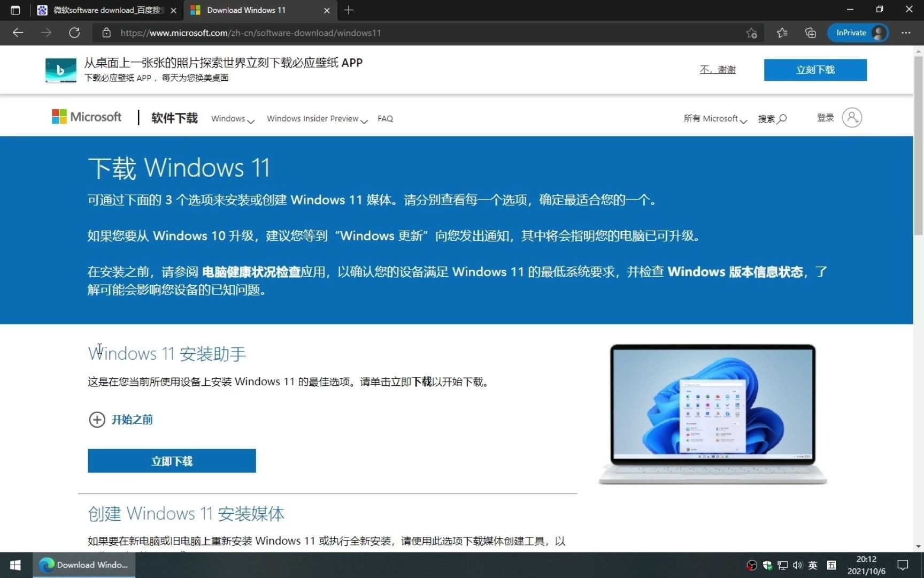924x578 pixels.
Task: Add this page to favorites
Action: point(751,33)
